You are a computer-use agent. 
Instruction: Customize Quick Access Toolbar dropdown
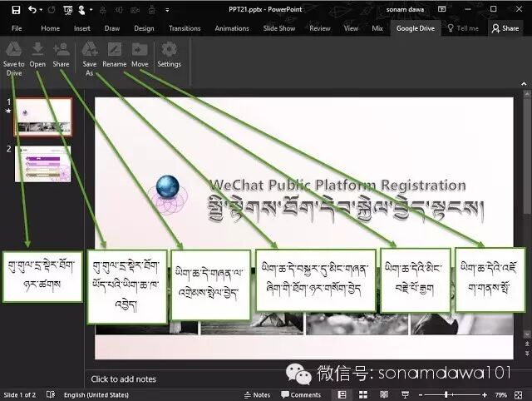167,10
